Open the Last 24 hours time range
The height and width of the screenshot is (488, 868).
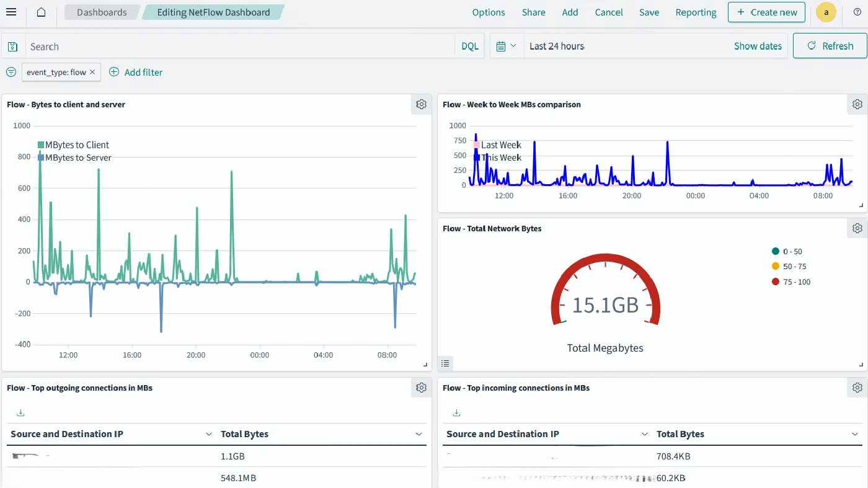[x=557, y=46]
